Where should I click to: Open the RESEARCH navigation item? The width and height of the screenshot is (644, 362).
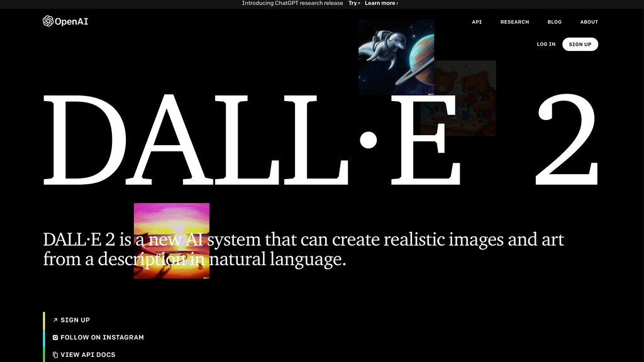[x=514, y=21]
